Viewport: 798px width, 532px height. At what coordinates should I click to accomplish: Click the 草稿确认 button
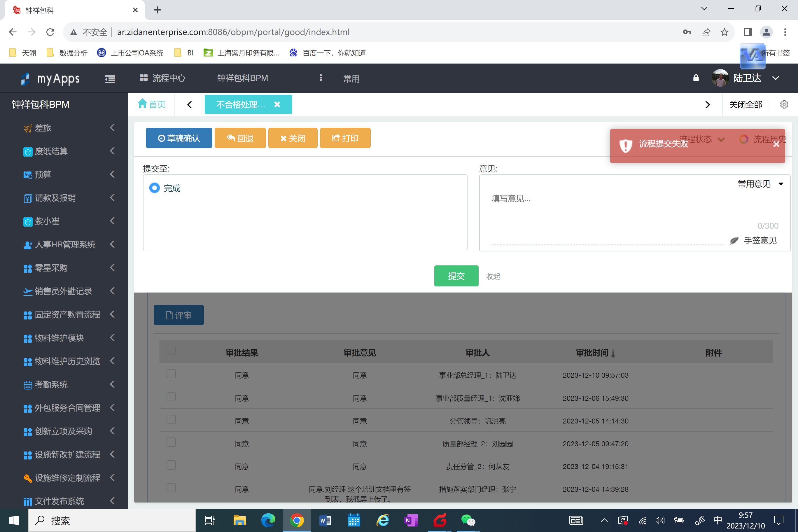(x=179, y=138)
